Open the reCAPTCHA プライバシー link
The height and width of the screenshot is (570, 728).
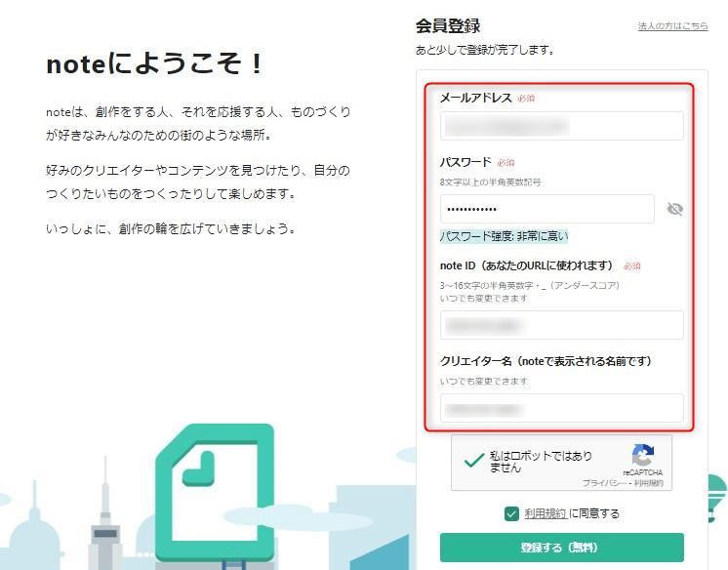click(x=605, y=483)
